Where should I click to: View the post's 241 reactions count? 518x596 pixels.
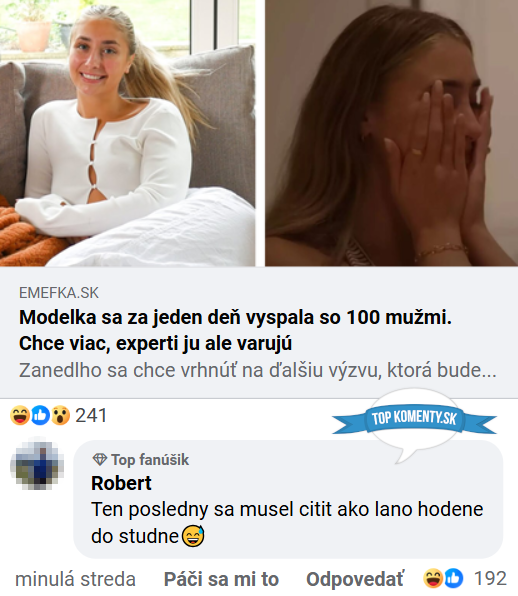pyautogui.click(x=91, y=415)
